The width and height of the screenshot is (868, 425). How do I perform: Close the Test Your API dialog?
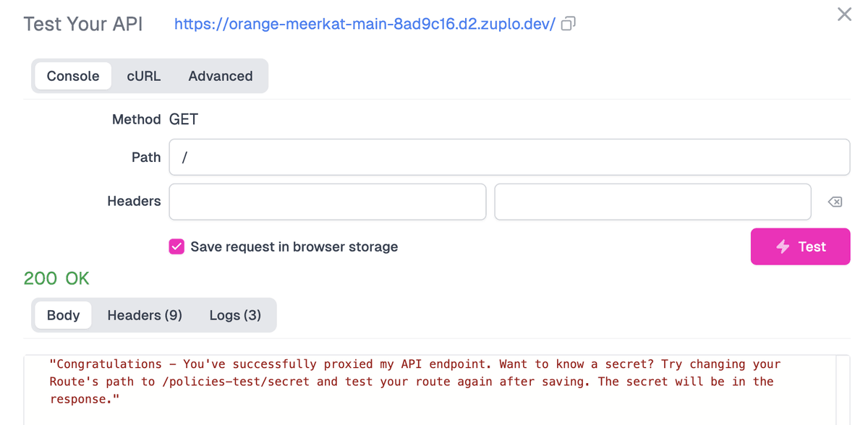point(844,14)
